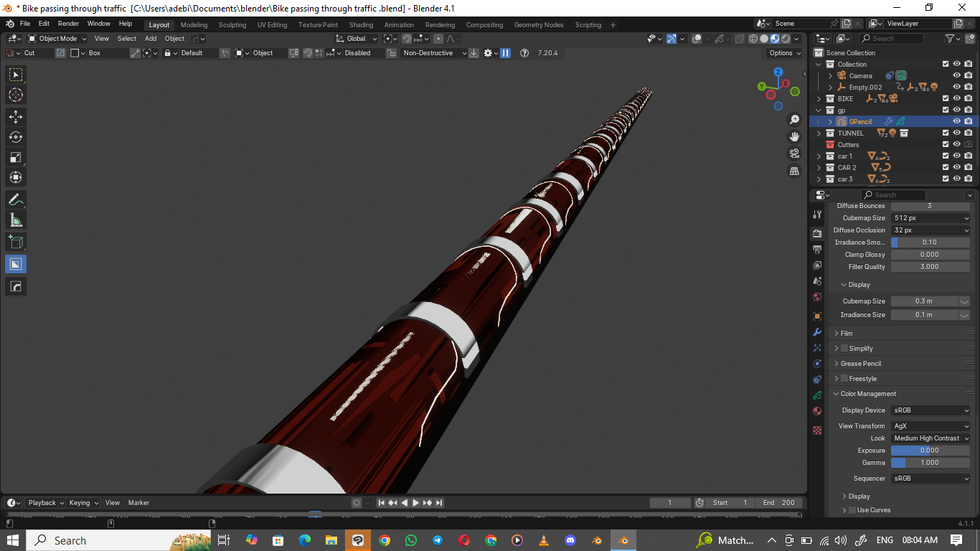The height and width of the screenshot is (551, 980).
Task: Open the timeline Keying menu
Action: pyautogui.click(x=83, y=502)
